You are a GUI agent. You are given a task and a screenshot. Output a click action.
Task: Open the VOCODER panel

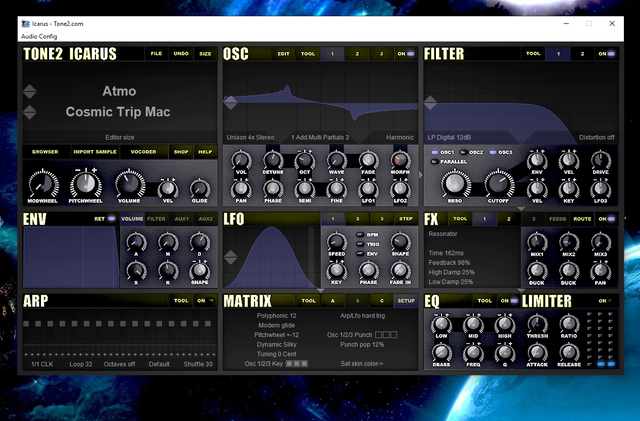tap(143, 152)
